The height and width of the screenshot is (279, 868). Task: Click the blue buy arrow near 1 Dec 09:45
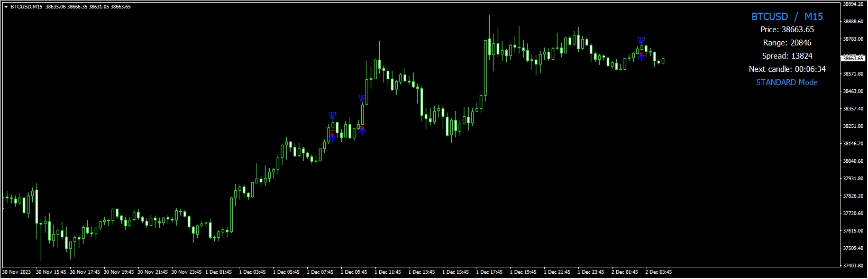click(362, 131)
